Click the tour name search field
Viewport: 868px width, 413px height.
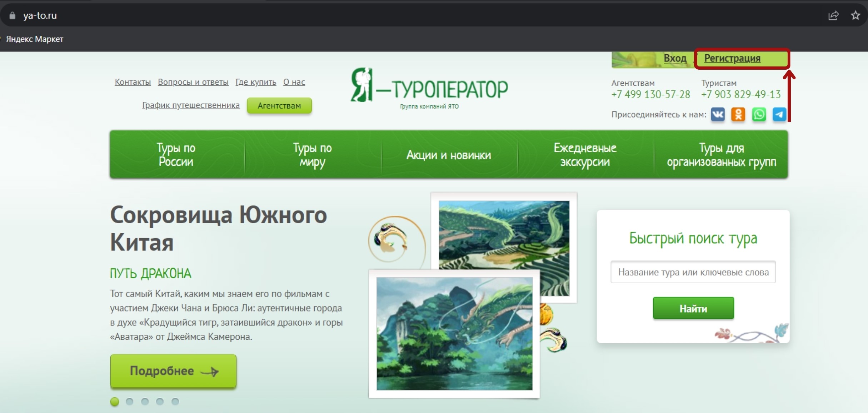tap(693, 272)
